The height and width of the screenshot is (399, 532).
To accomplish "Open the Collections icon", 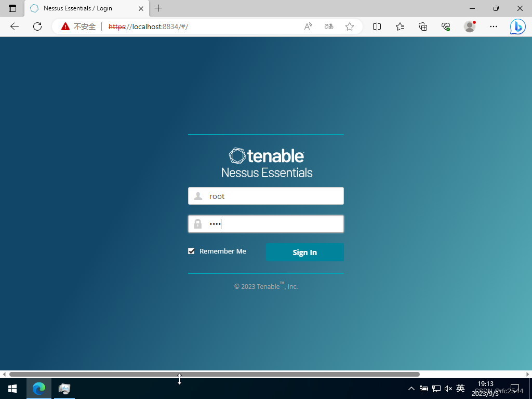I will tap(423, 26).
